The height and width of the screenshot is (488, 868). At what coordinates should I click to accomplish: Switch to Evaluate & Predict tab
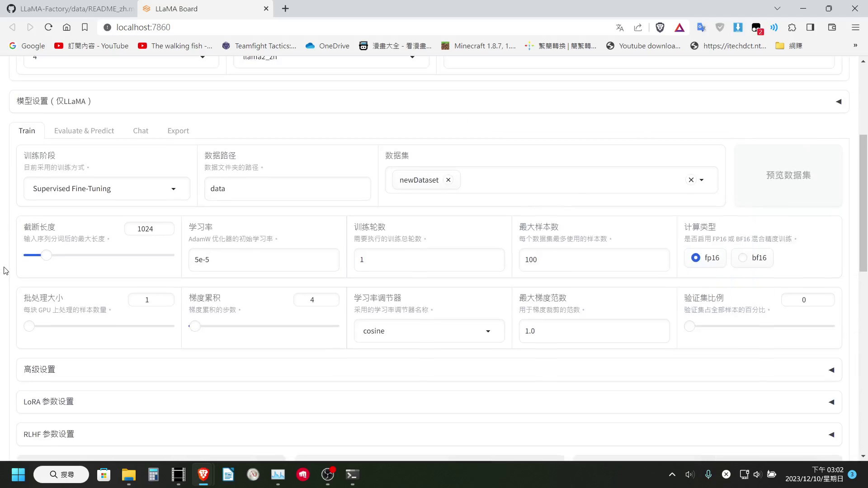pos(84,131)
